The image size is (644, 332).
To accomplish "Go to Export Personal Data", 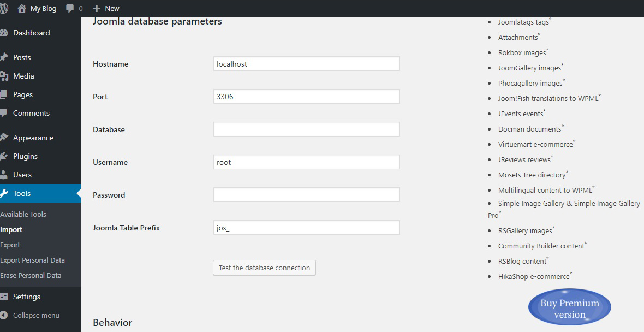I will pos(32,260).
